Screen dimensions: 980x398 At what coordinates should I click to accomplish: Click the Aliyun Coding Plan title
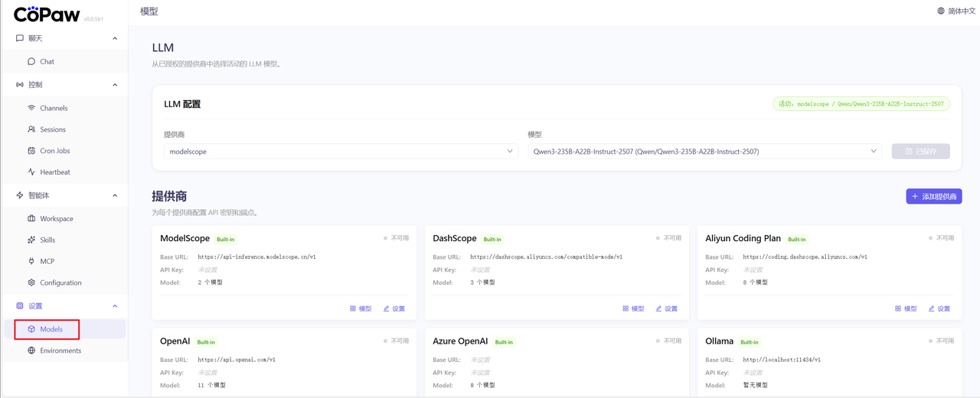pos(743,239)
